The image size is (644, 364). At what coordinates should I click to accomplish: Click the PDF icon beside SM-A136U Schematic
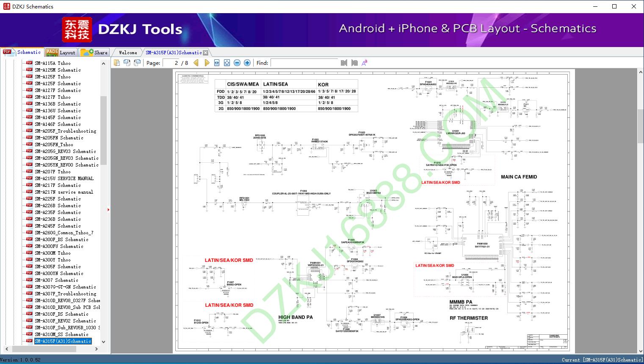[29, 111]
